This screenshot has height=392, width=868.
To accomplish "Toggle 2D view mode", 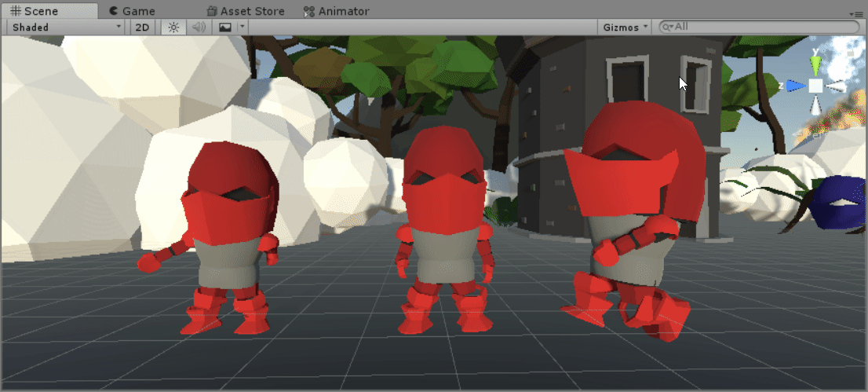I will point(142,27).
